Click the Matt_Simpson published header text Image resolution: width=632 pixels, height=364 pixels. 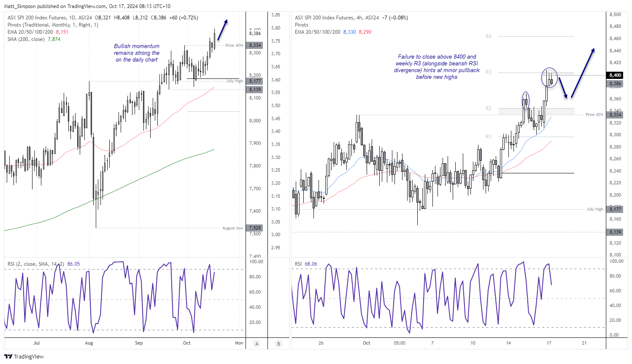[x=87, y=6]
